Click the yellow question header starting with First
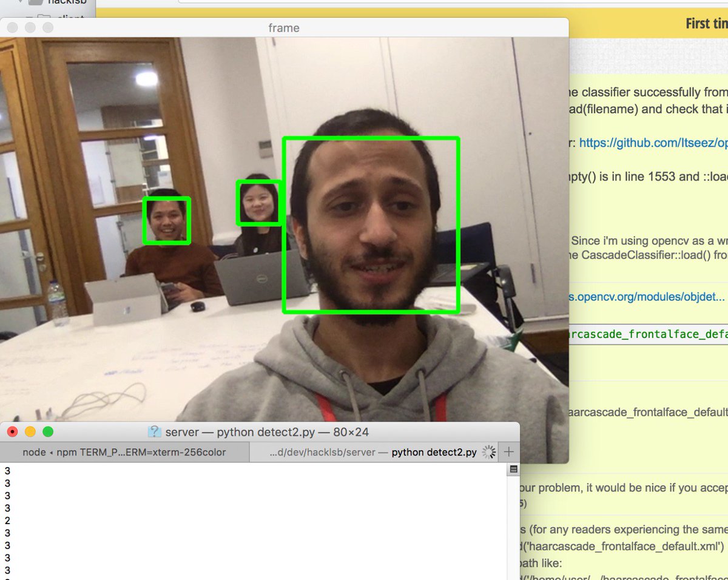Image resolution: width=728 pixels, height=580 pixels. tap(707, 23)
